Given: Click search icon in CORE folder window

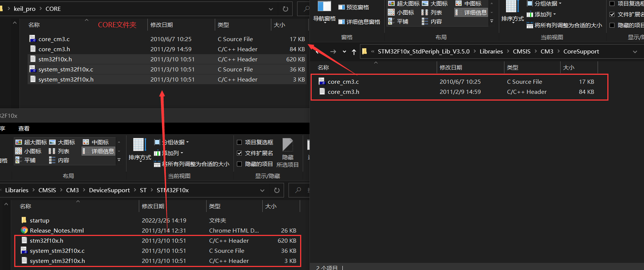Looking at the screenshot, I should pyautogui.click(x=306, y=9).
